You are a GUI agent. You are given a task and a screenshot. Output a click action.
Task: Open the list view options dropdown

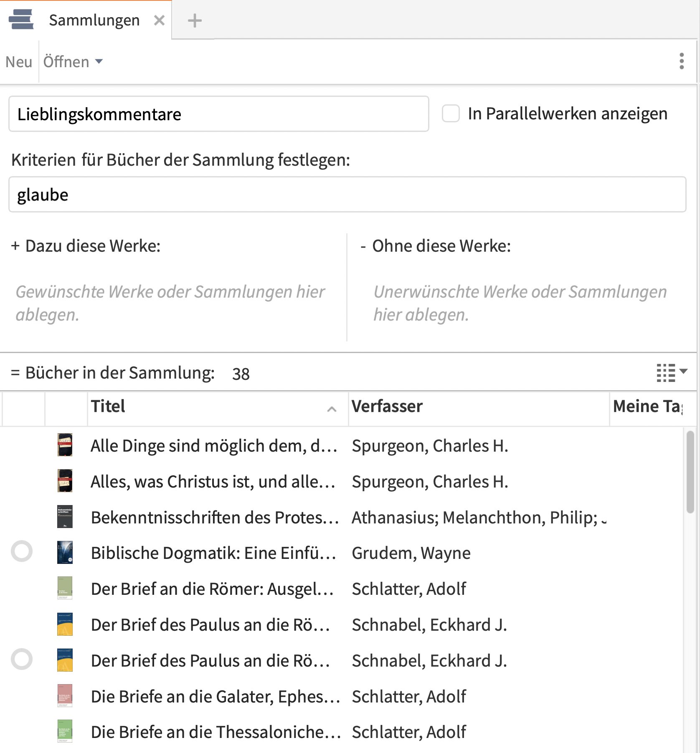pos(672,372)
